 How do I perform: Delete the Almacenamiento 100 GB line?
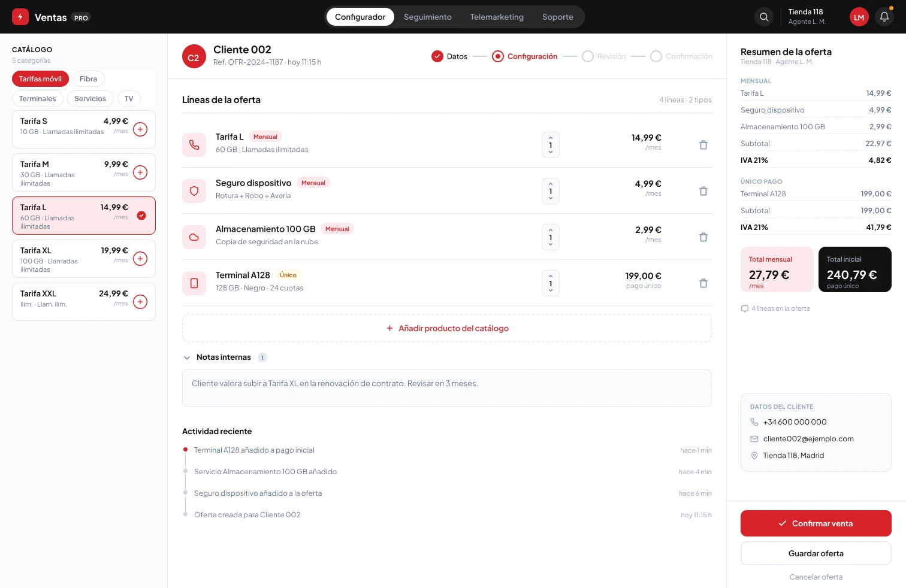[x=703, y=237]
